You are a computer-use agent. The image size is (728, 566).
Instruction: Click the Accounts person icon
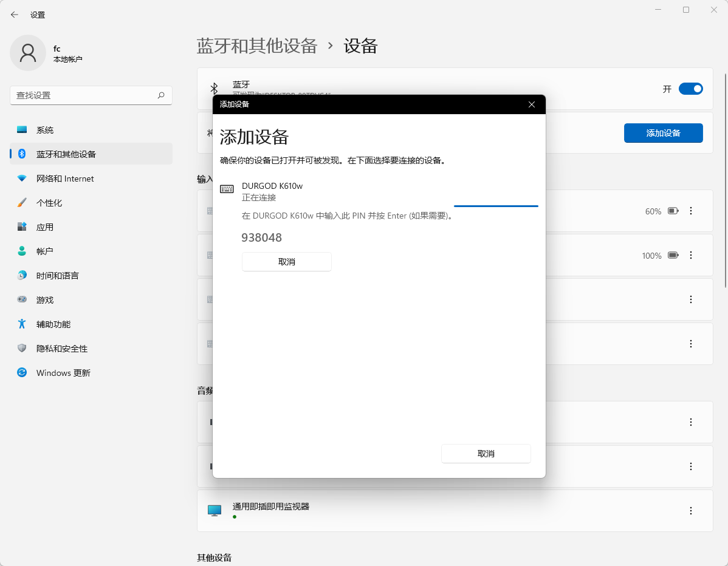coord(22,251)
